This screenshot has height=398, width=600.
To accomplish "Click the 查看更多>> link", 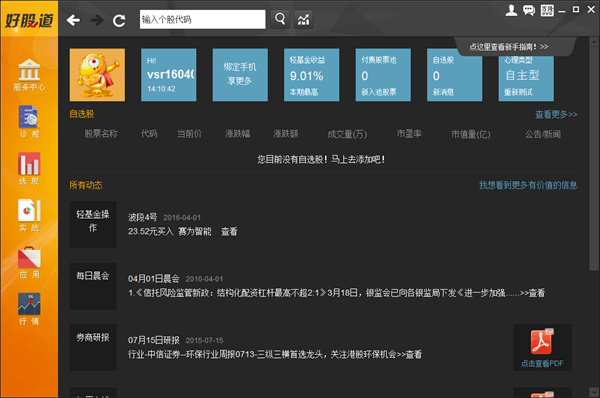I will coord(556,114).
